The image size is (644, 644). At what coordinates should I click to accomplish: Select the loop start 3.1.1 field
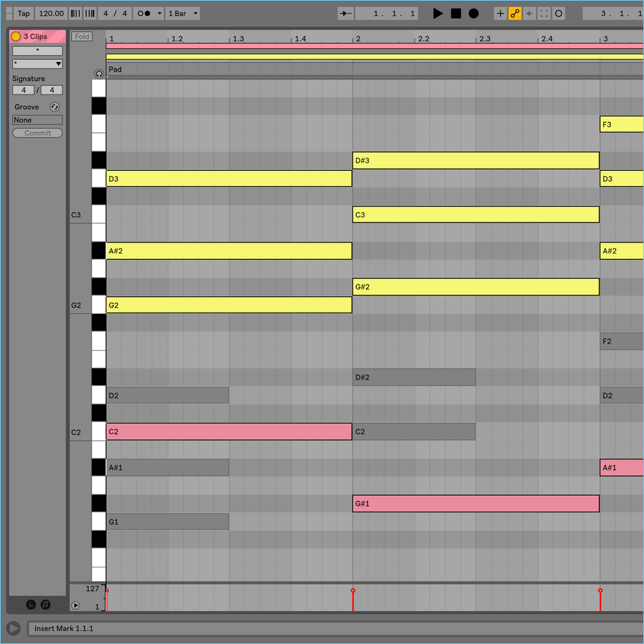(x=614, y=14)
